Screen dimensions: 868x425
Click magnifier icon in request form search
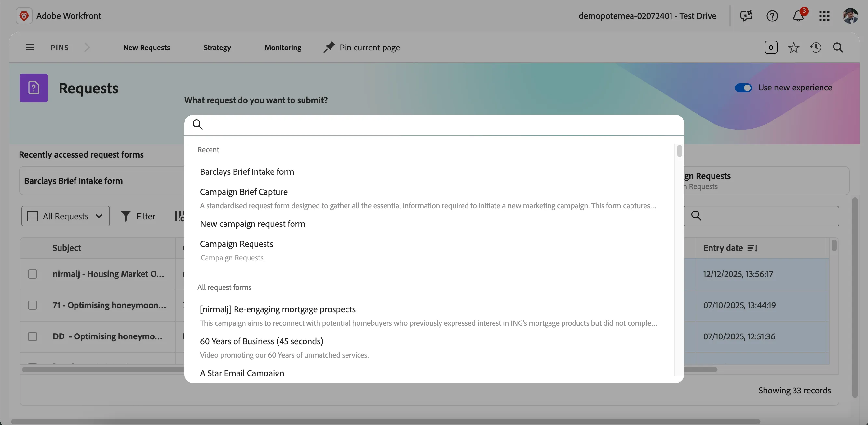tap(197, 124)
